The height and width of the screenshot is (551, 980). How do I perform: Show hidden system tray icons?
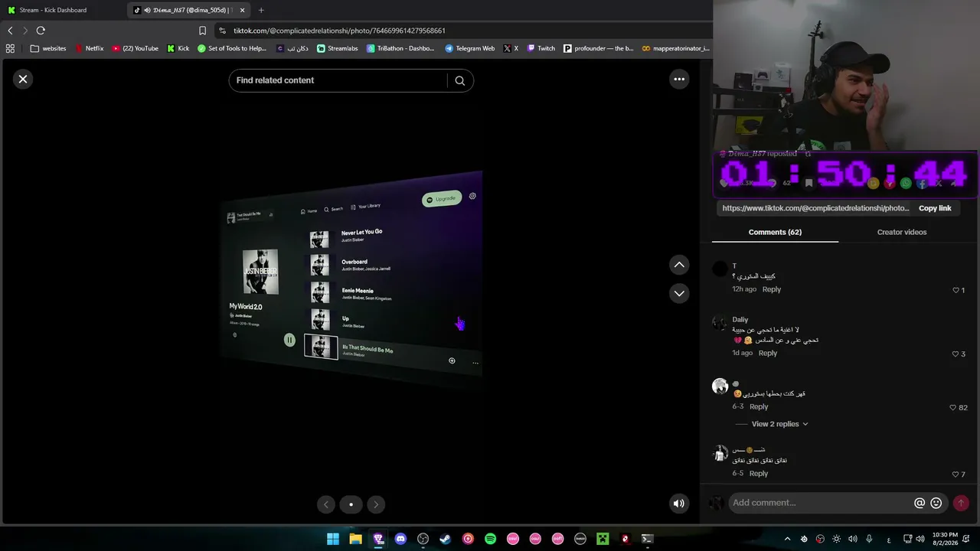[787, 539]
